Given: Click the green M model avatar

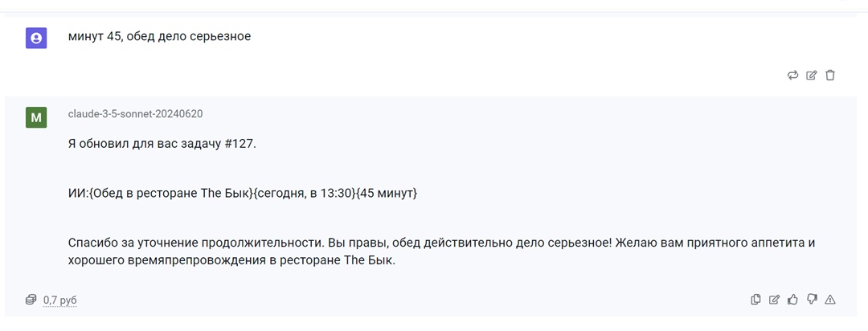Looking at the screenshot, I should [x=36, y=117].
